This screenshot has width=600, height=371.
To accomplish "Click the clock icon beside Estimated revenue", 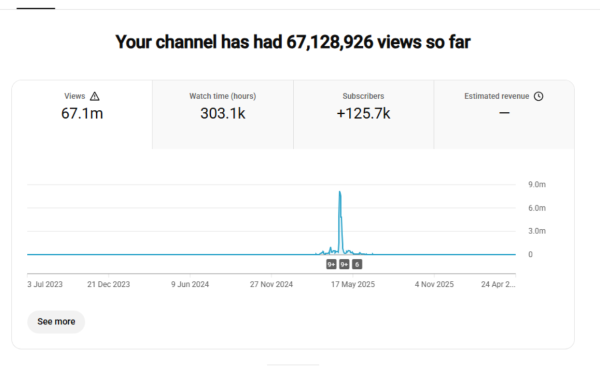I will point(538,96).
